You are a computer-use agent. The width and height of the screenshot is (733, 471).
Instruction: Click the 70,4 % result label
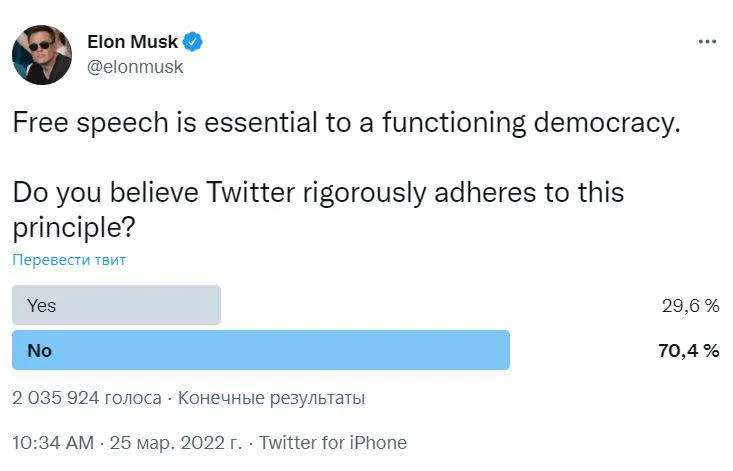pos(689,350)
